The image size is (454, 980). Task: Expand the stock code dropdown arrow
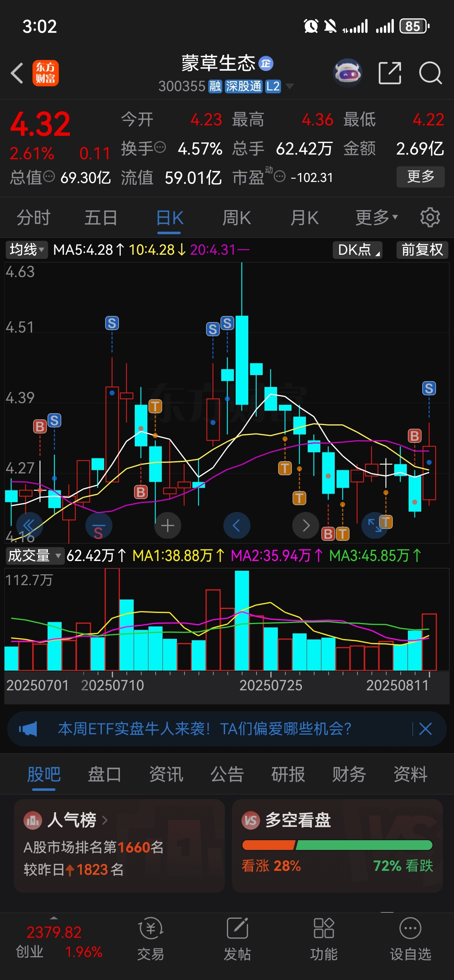point(290,86)
